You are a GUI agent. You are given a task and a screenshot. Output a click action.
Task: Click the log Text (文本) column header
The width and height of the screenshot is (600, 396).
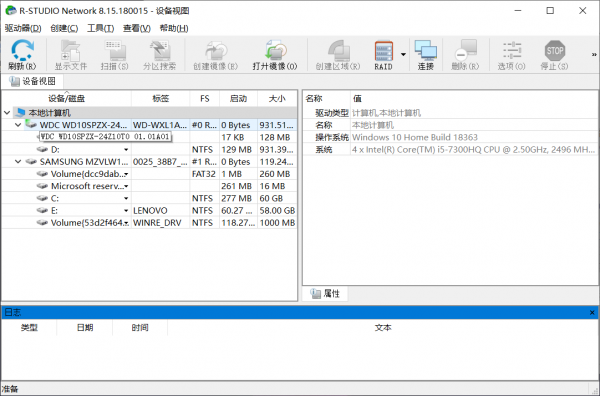pos(383,328)
